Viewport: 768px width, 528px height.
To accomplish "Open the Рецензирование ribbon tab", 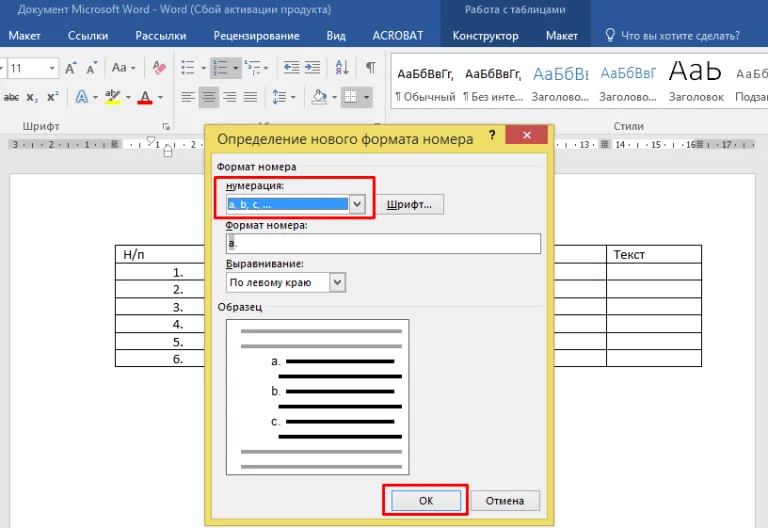I will click(x=256, y=36).
